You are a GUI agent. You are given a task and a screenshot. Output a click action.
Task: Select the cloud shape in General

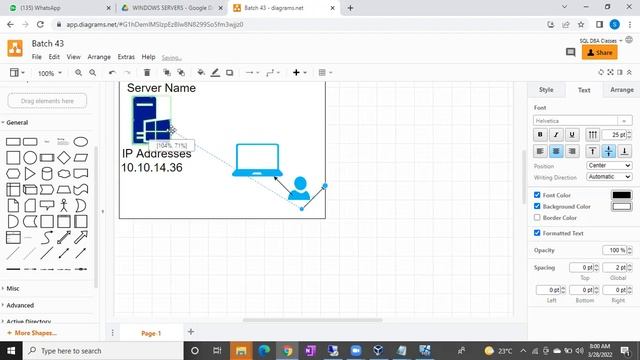tap(64, 173)
